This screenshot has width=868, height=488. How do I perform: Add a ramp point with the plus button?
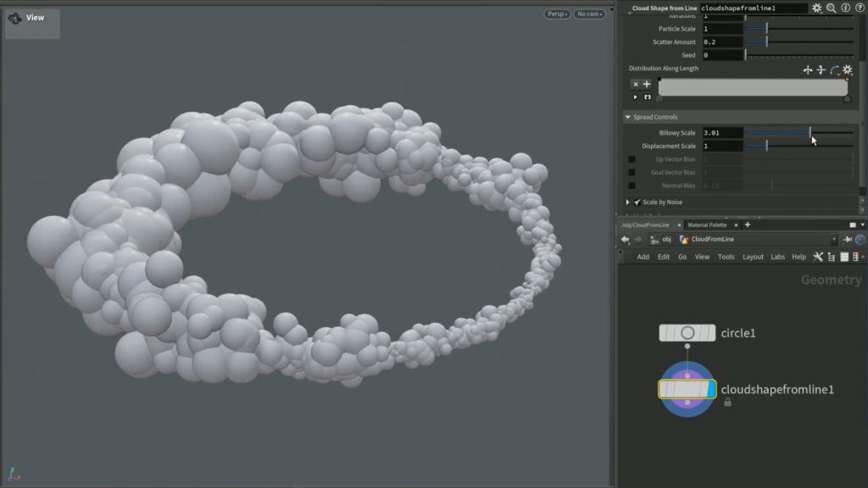(x=647, y=84)
